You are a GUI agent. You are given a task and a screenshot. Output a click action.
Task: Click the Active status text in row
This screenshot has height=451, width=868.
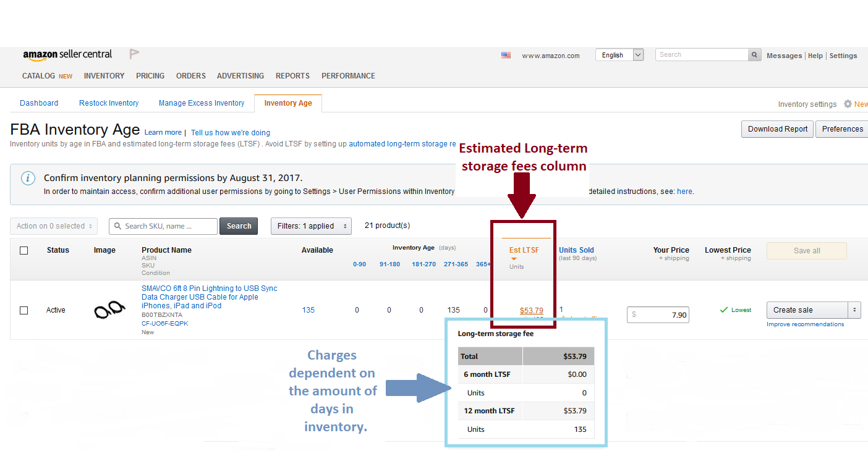56,310
